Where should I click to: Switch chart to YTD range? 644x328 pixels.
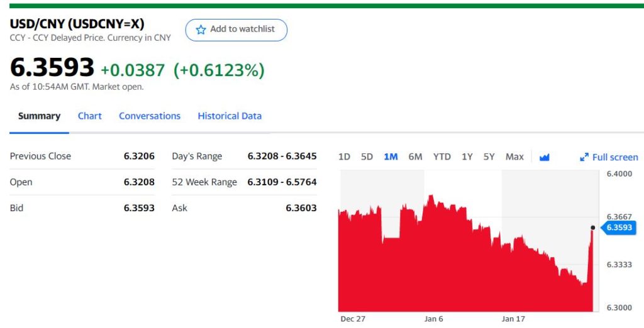pos(441,157)
